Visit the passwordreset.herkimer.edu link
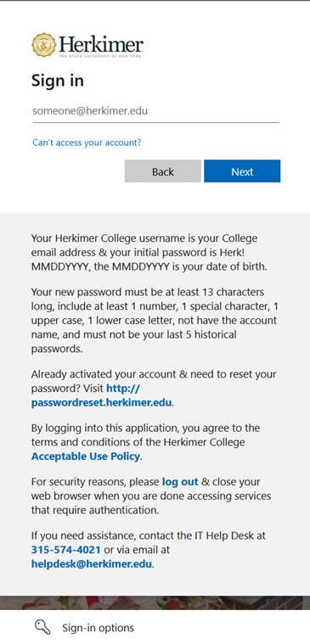This screenshot has height=644, width=310. click(x=102, y=395)
